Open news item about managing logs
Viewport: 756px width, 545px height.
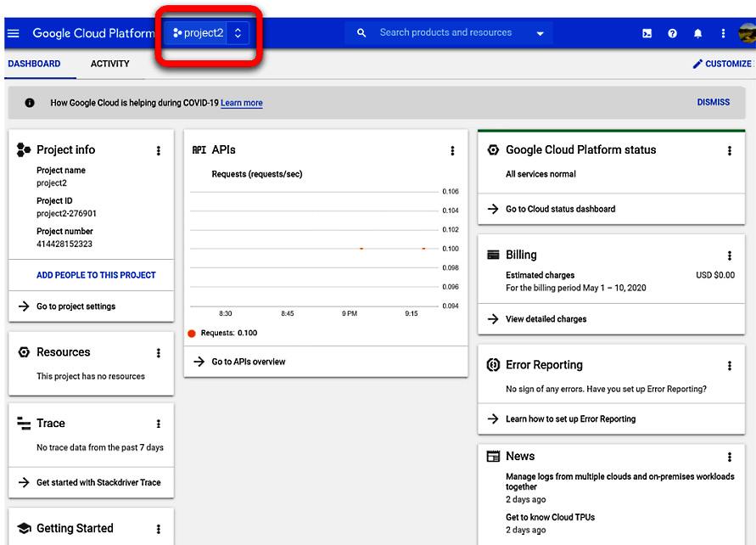point(619,481)
